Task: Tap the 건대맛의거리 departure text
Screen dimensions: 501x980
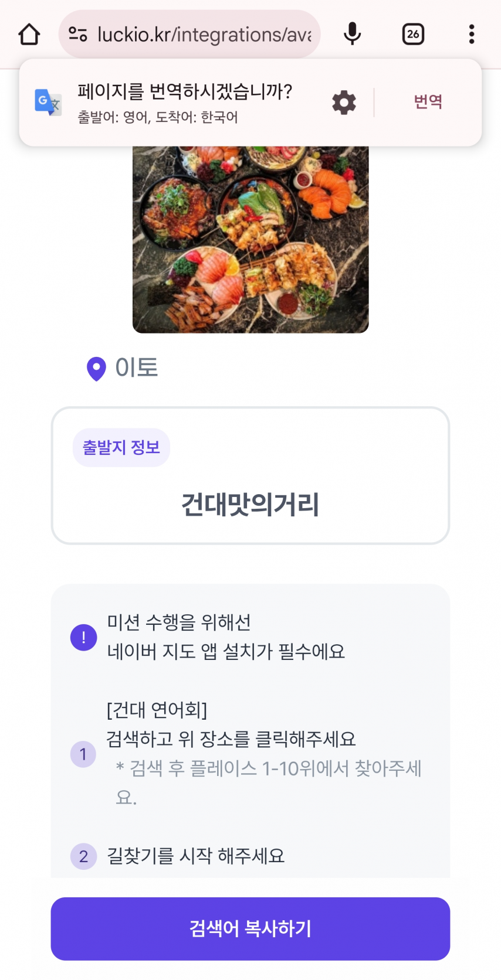Action: tap(250, 505)
